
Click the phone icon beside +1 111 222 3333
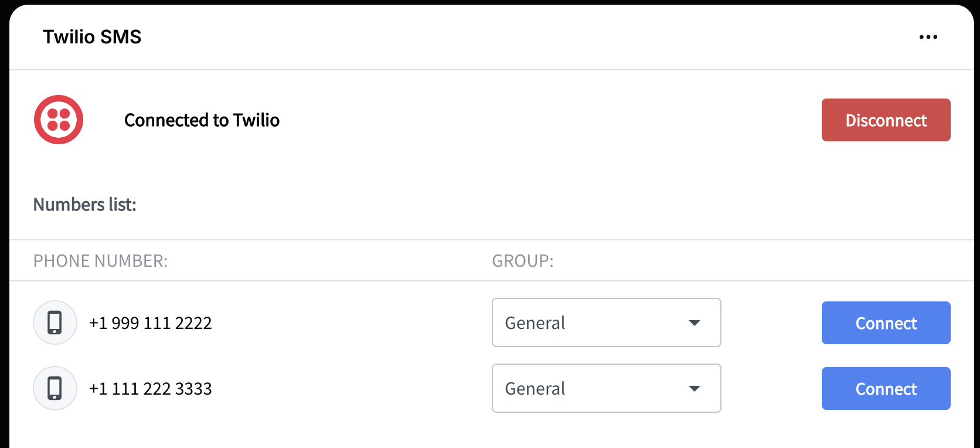click(x=55, y=388)
